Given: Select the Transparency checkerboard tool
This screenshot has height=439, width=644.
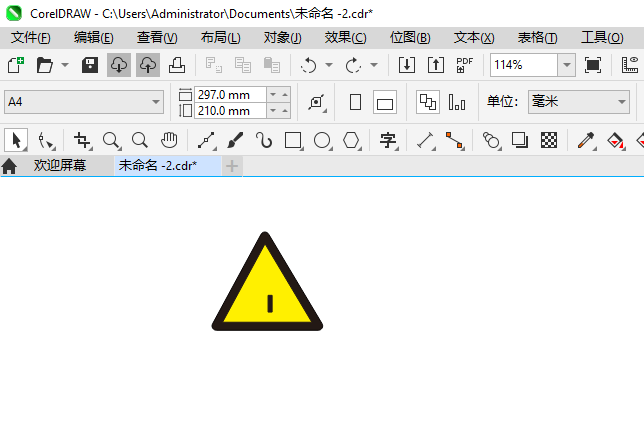Looking at the screenshot, I should pos(549,140).
